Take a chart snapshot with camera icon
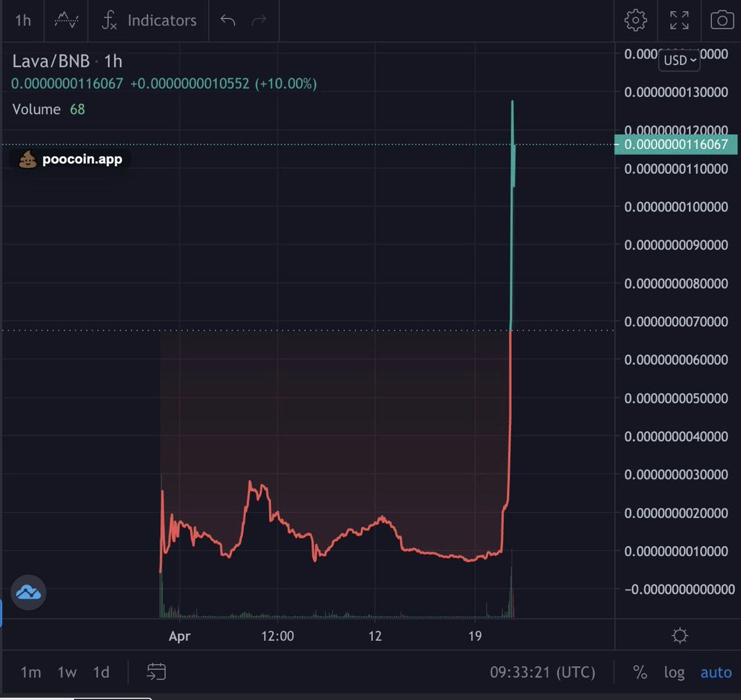741x700 pixels. (x=722, y=20)
